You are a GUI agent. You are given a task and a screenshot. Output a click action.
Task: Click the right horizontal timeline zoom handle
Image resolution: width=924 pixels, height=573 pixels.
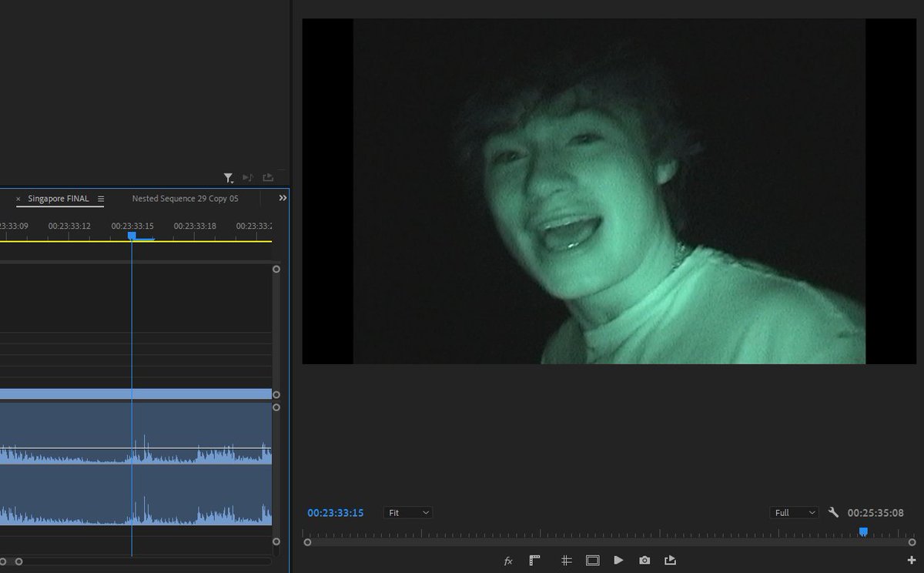(x=19, y=561)
